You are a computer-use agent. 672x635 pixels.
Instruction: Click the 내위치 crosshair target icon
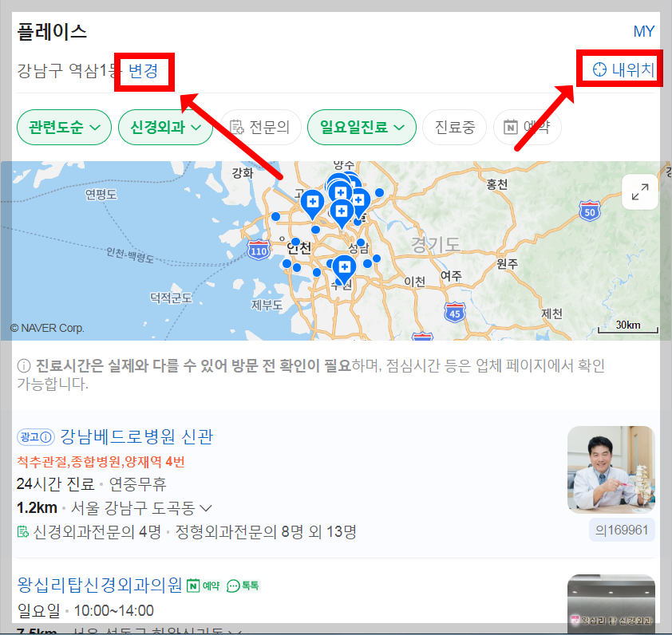(599, 69)
